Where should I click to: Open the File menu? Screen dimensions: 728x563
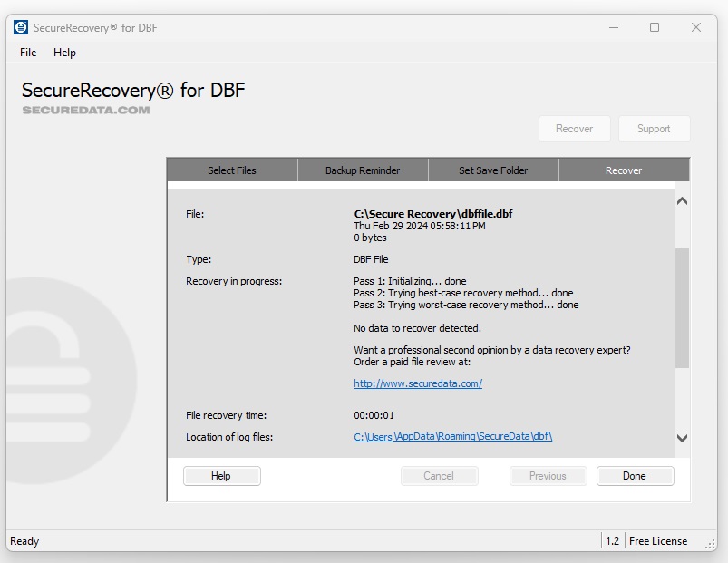[x=28, y=53]
